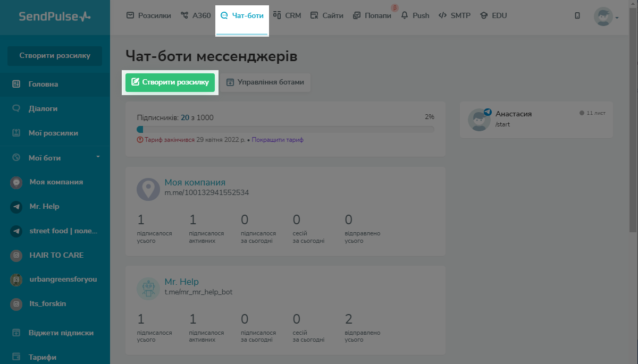Click Instagram icon beside HAIR TO CARE
Screen dimensions: 638x364
click(16, 255)
